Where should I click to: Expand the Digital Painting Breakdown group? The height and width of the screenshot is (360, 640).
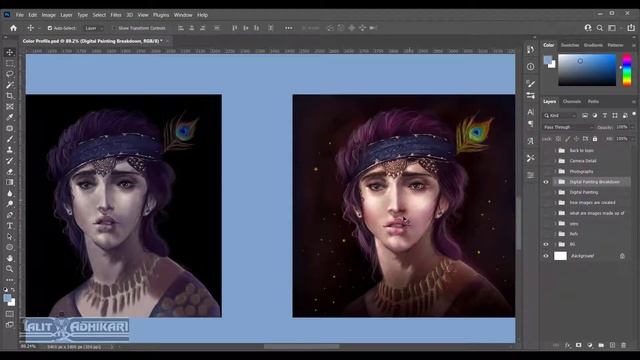[555, 182]
